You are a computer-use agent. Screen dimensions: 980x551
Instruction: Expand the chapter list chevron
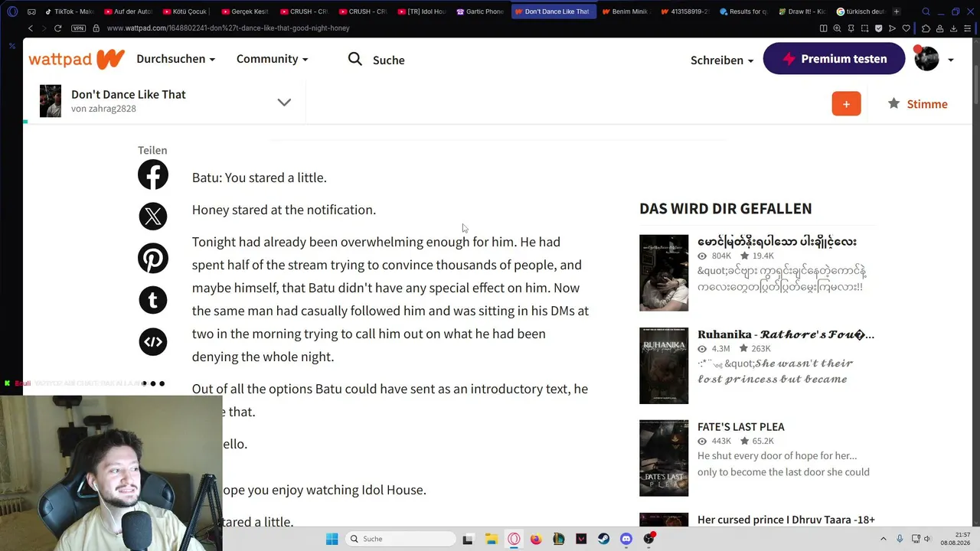[x=284, y=103]
